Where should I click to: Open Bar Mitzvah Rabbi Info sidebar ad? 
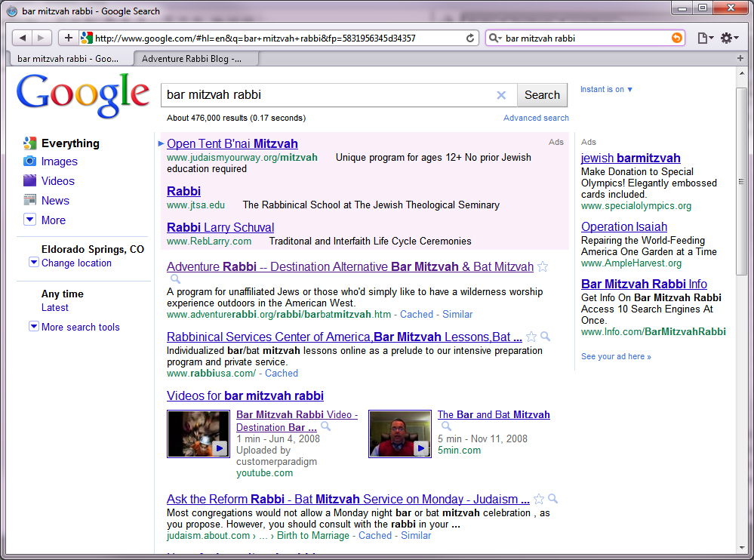click(644, 284)
